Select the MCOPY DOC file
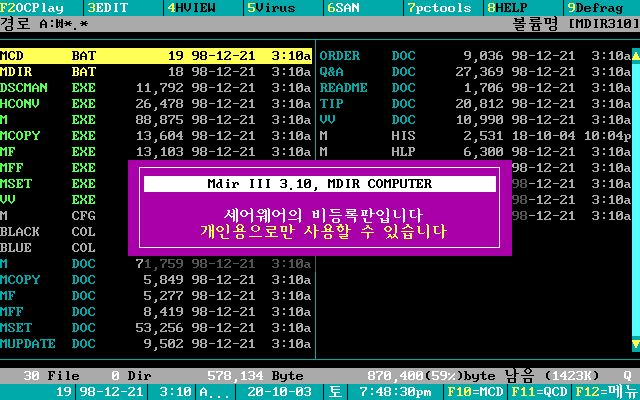 click(156, 280)
